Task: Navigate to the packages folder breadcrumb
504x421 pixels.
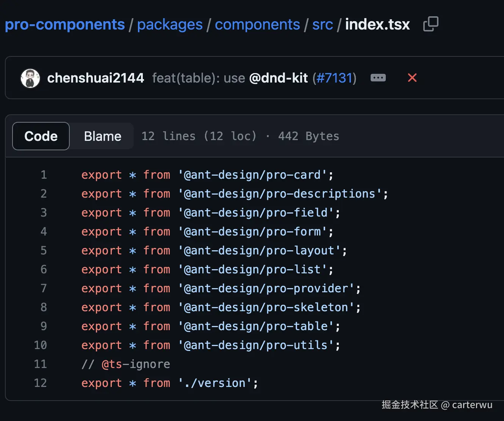Action: [x=170, y=25]
